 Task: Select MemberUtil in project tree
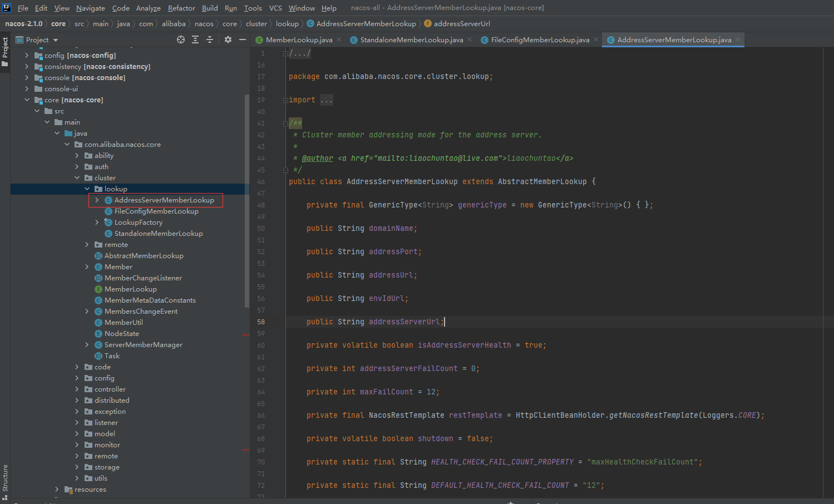(124, 322)
